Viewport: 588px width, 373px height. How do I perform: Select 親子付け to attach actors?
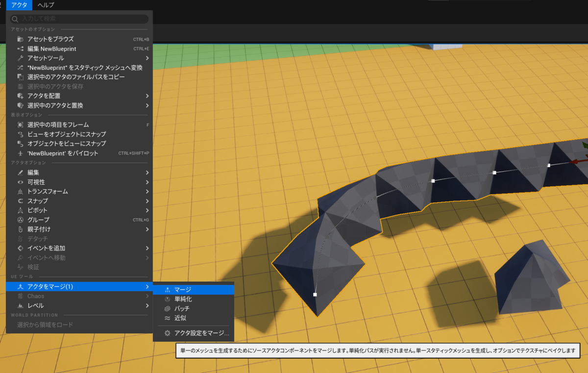[37, 229]
